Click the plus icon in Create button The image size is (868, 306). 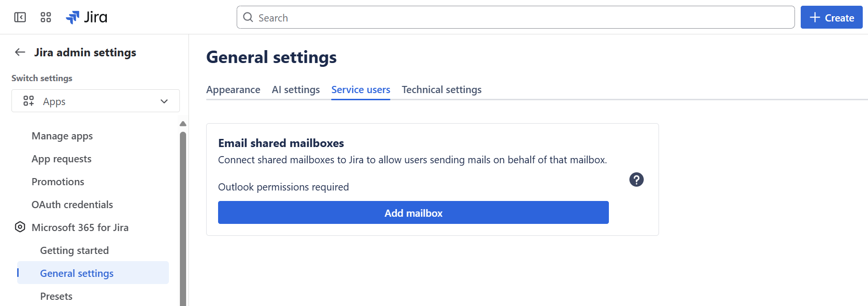tap(815, 18)
